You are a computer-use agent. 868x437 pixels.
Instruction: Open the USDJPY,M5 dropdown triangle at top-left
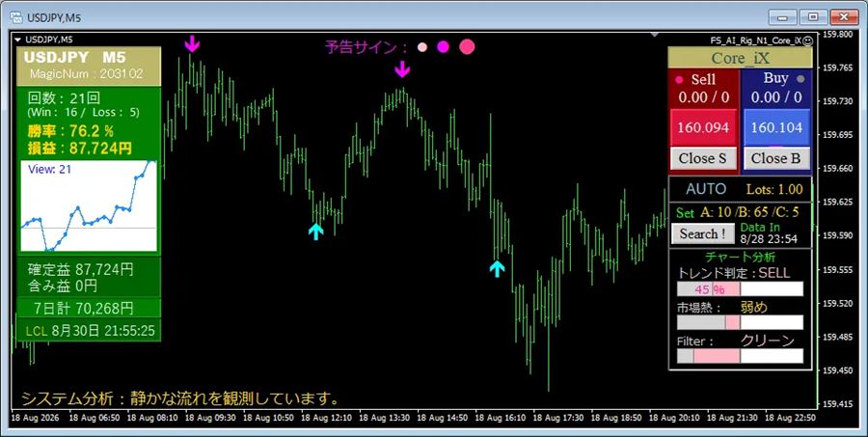click(18, 40)
